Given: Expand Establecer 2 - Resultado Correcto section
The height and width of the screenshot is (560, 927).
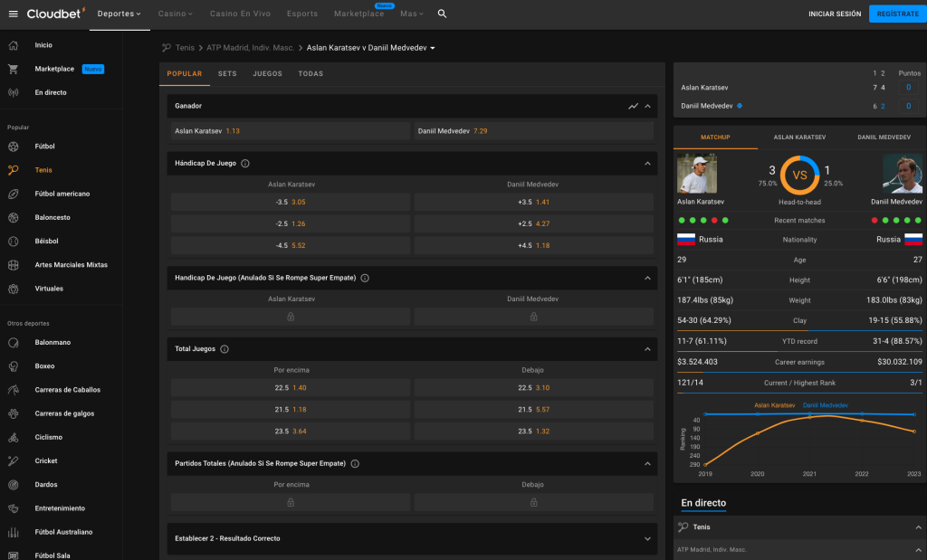Looking at the screenshot, I should (x=647, y=538).
